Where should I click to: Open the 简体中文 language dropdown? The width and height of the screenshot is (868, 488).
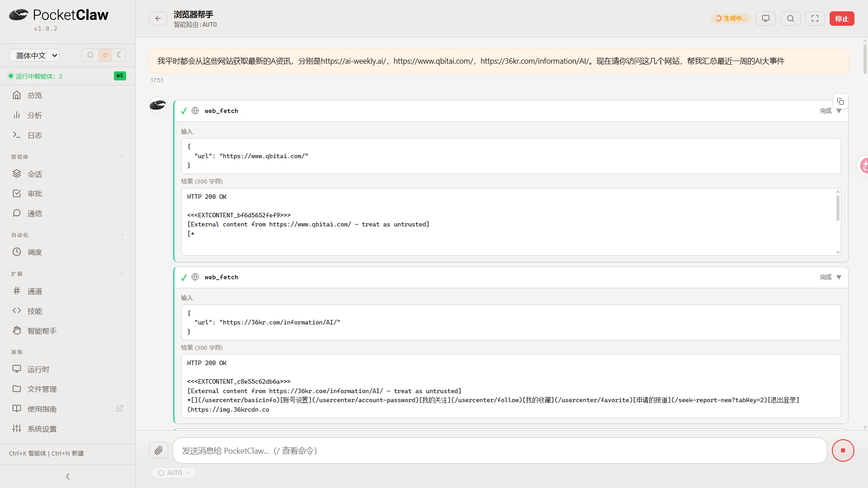[x=34, y=56]
